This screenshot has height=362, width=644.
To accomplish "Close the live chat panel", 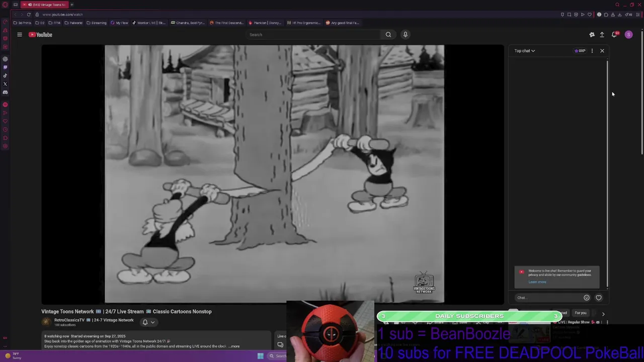I will [602, 51].
